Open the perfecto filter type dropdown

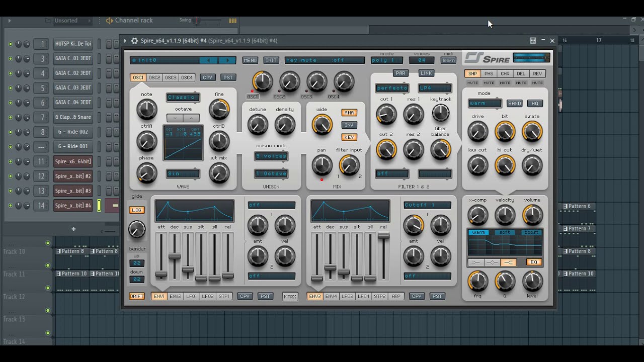[x=392, y=88]
